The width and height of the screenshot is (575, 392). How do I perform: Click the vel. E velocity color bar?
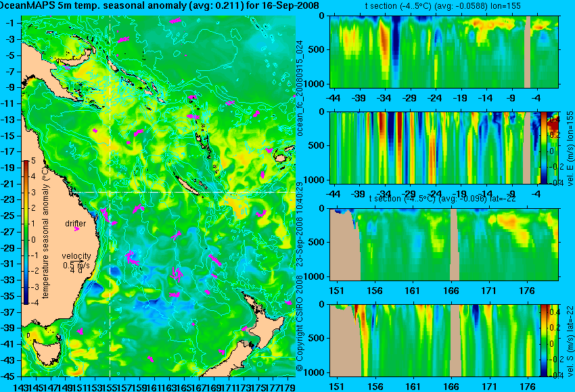coord(543,147)
